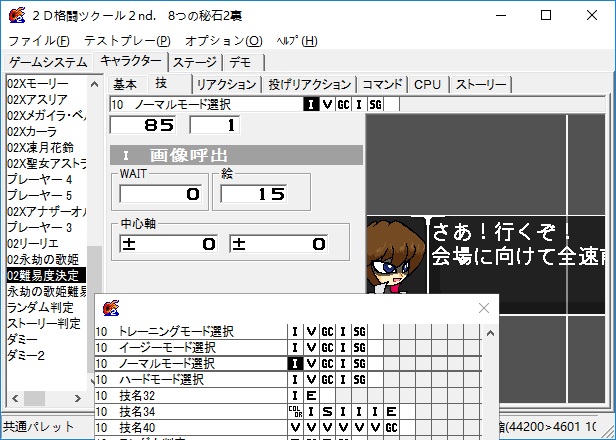Switch to the CPU tab
This screenshot has width=616, height=440.
click(427, 84)
